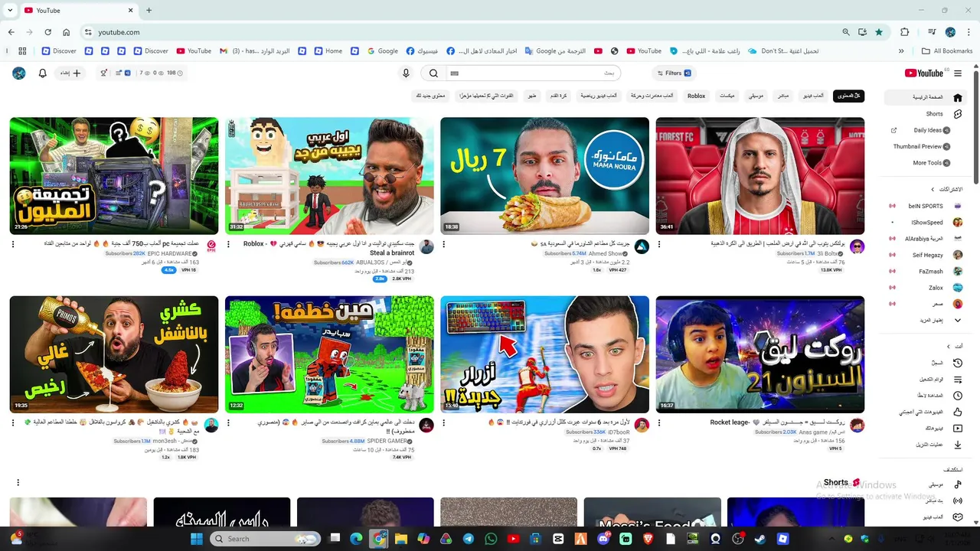Image resolution: width=980 pixels, height=551 pixels.
Task: Open the account avatar menu
Action: 19,73
